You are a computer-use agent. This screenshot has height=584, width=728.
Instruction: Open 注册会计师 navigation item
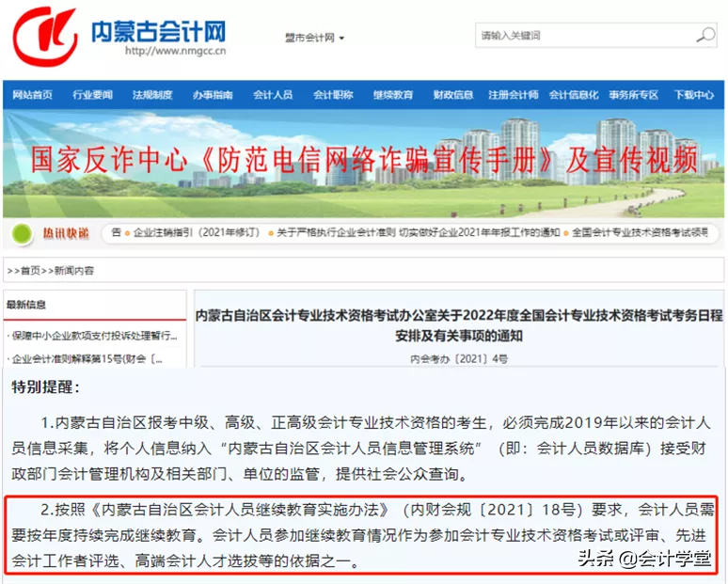[x=513, y=95]
